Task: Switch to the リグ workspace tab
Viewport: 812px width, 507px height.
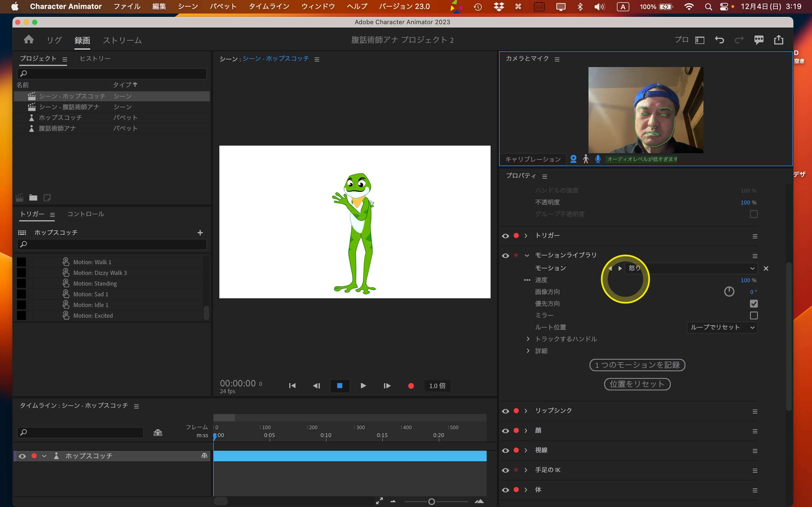Action: pyautogui.click(x=54, y=40)
